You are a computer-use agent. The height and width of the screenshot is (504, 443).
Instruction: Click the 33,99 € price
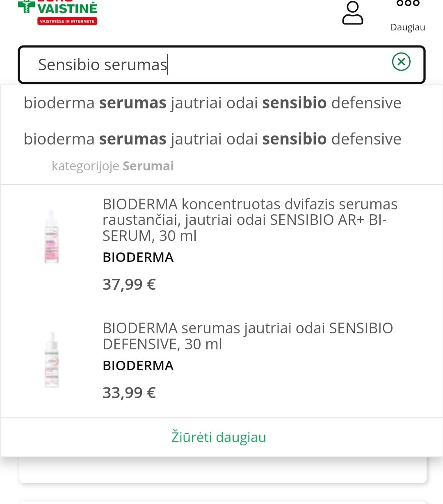[x=129, y=393]
